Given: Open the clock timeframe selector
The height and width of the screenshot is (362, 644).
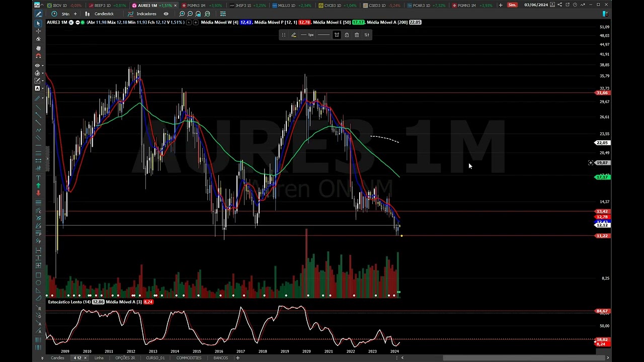Looking at the screenshot, I should [54, 14].
